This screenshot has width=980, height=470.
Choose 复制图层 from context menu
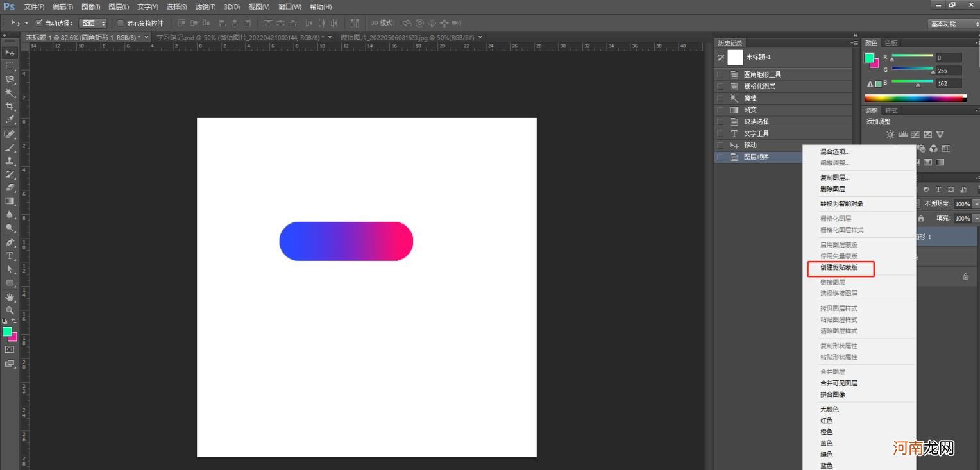click(x=835, y=178)
